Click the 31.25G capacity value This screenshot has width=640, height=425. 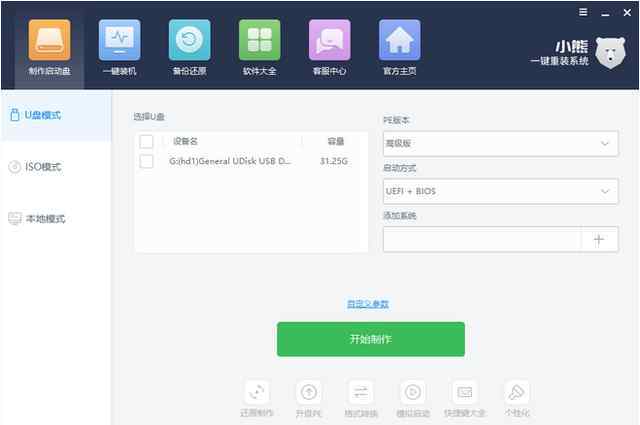click(x=334, y=161)
